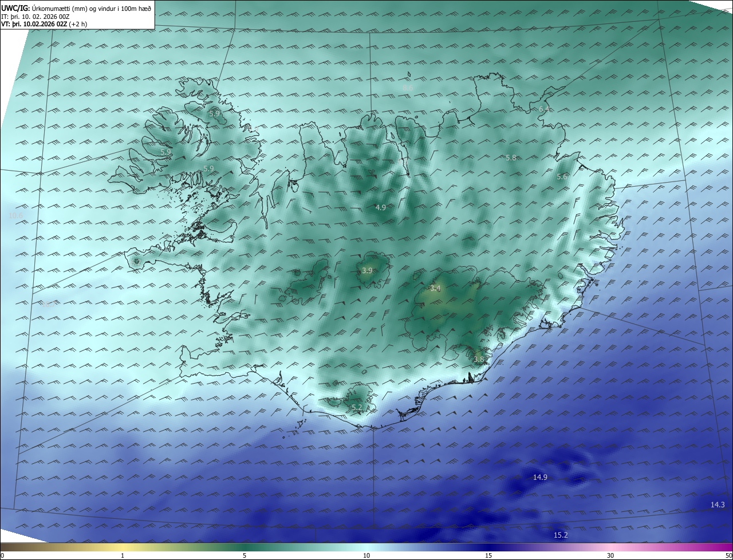This screenshot has width=733, height=560.
Task: Click the 5.6 value label in the east
Action: 562,177
